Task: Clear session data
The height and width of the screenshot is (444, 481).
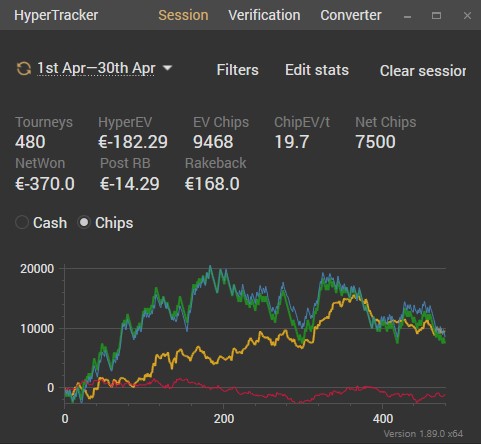Action: pyautogui.click(x=423, y=71)
